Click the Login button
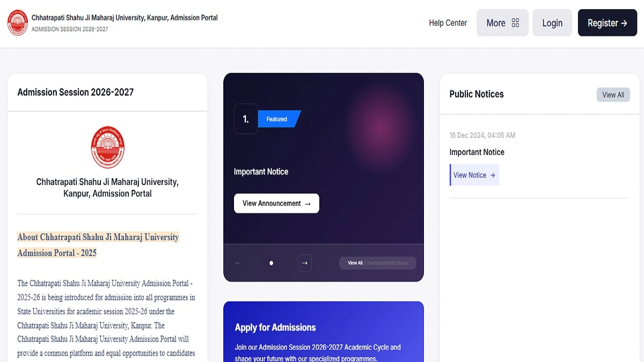 (552, 23)
